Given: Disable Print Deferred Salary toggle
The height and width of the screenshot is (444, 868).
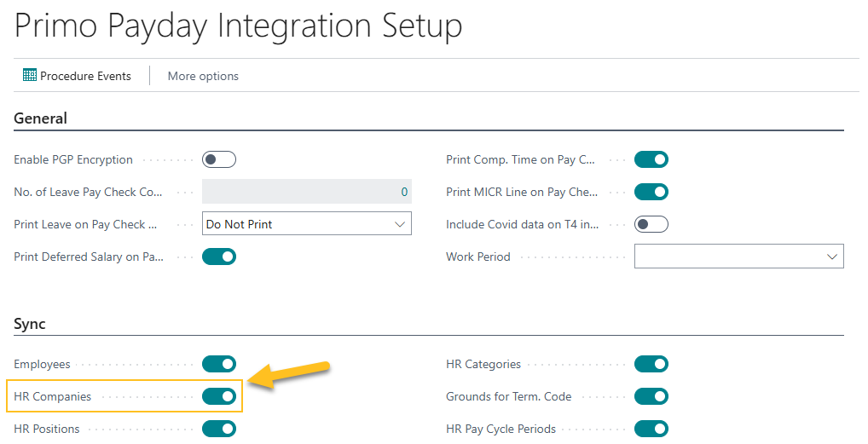Looking at the screenshot, I should pyautogui.click(x=219, y=257).
